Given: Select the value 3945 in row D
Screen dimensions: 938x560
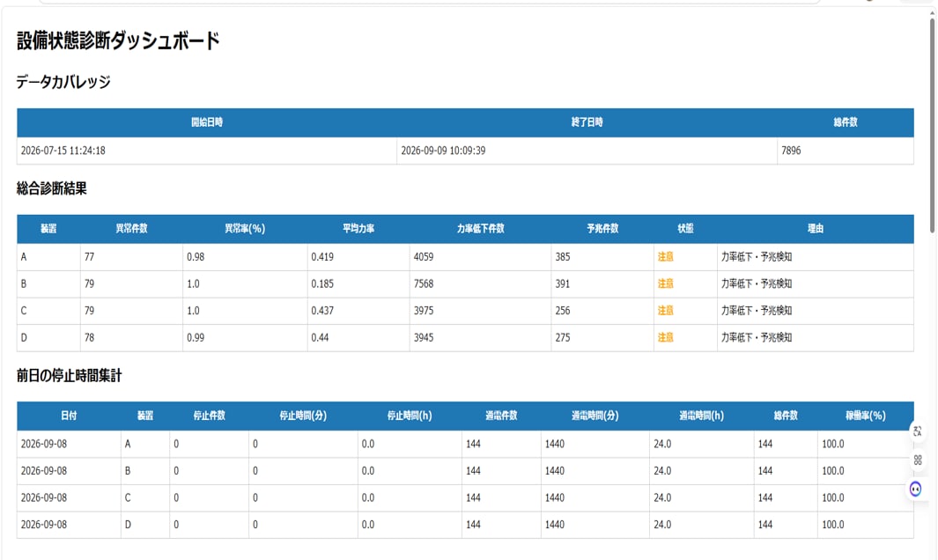Looking at the screenshot, I should pyautogui.click(x=424, y=337).
